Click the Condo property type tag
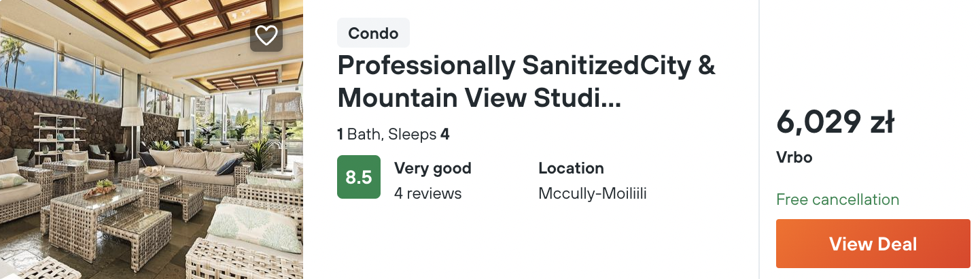The height and width of the screenshot is (279, 980). click(x=373, y=33)
